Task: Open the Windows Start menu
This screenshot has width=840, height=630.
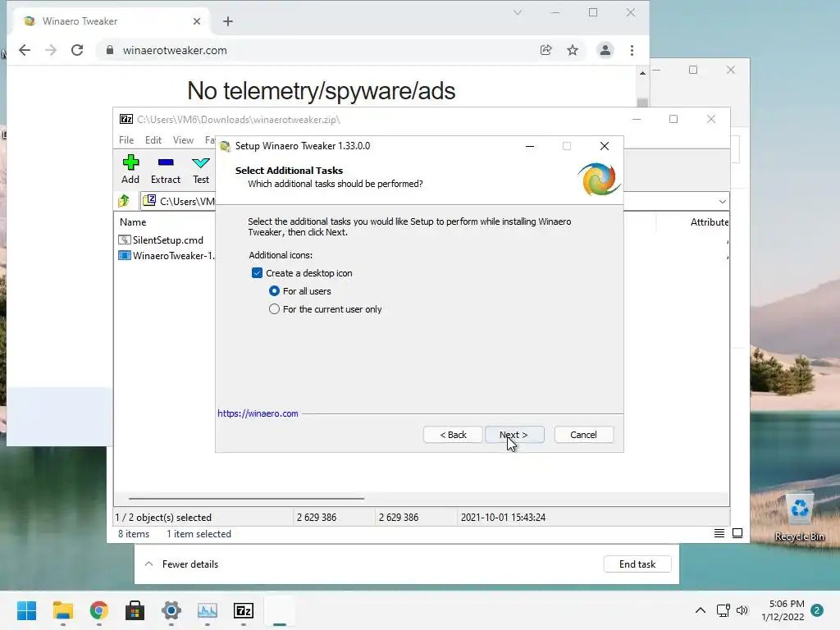Action: tap(26, 610)
